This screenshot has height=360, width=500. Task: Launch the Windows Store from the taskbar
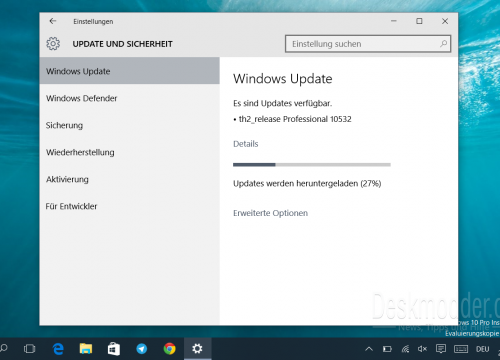coord(114,349)
